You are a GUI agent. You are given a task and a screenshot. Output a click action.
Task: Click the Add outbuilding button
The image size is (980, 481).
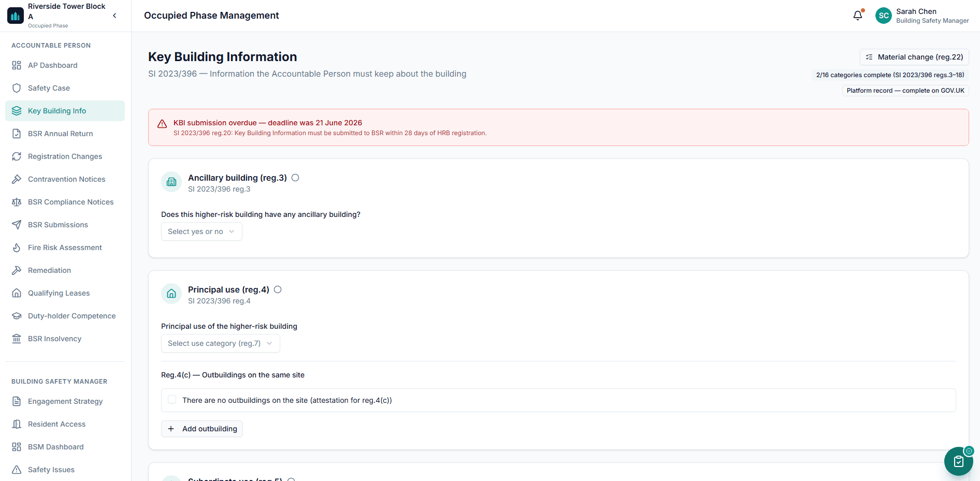click(x=202, y=429)
